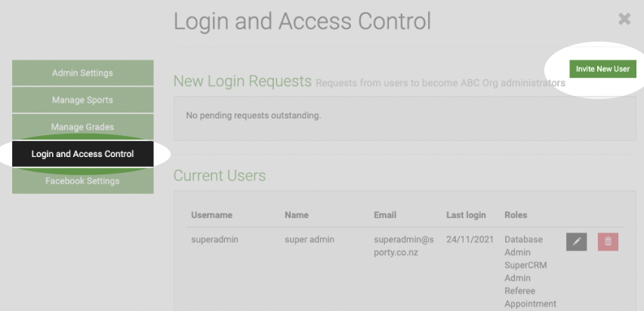The height and width of the screenshot is (311, 644).
Task: Click the Roles column header
Action: coord(516,215)
